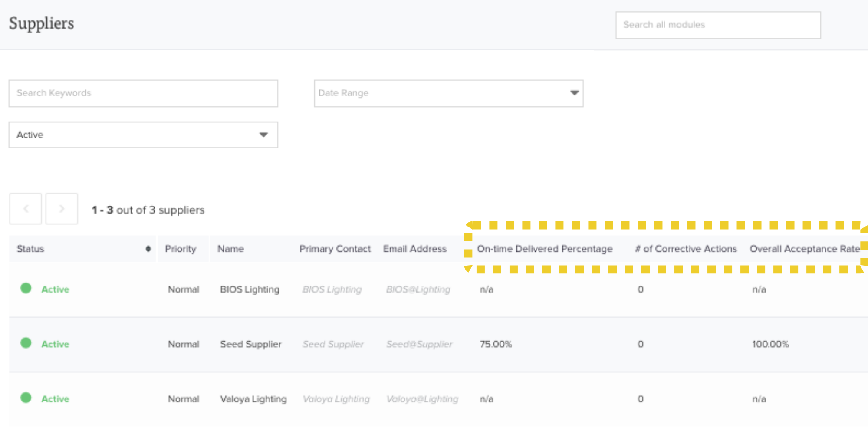Image resolution: width=868 pixels, height=434 pixels.
Task: Expand the Active status filter dropdown
Action: 143,135
